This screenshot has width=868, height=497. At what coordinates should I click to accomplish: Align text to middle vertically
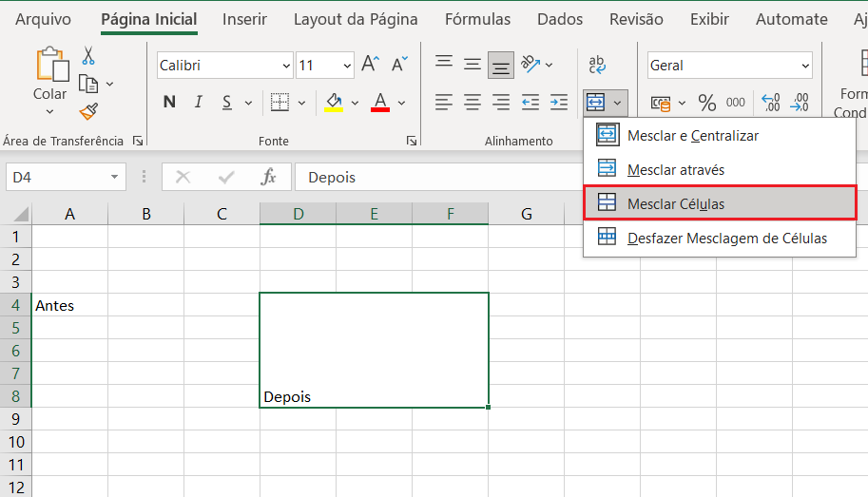[x=473, y=65]
